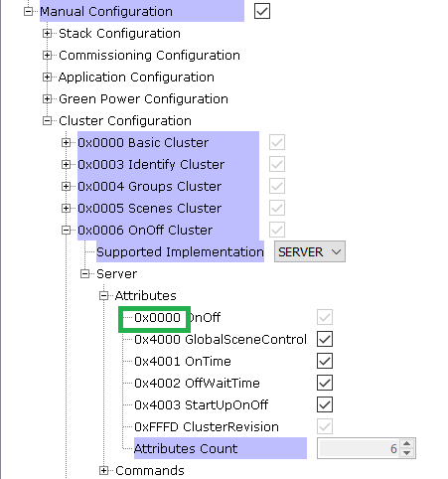This screenshot has width=448, height=479.
Task: Collapse the 0x0006 OnOff Cluster node
Action: tap(67, 231)
